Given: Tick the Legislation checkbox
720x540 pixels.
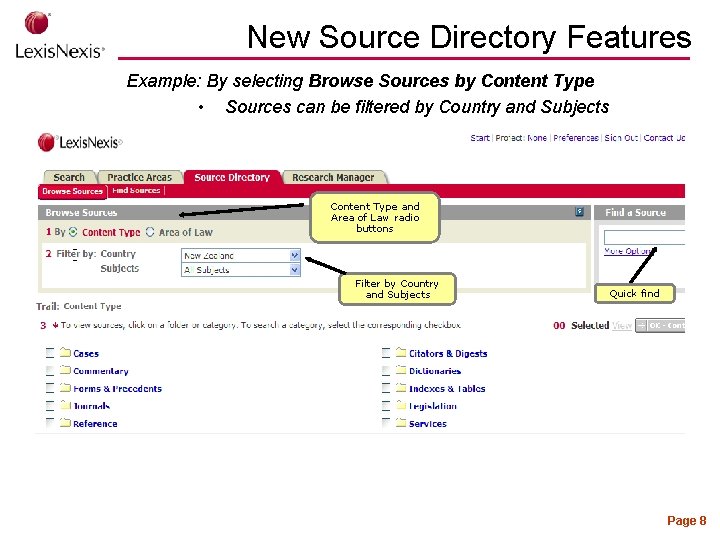Looking at the screenshot, I should (386, 406).
